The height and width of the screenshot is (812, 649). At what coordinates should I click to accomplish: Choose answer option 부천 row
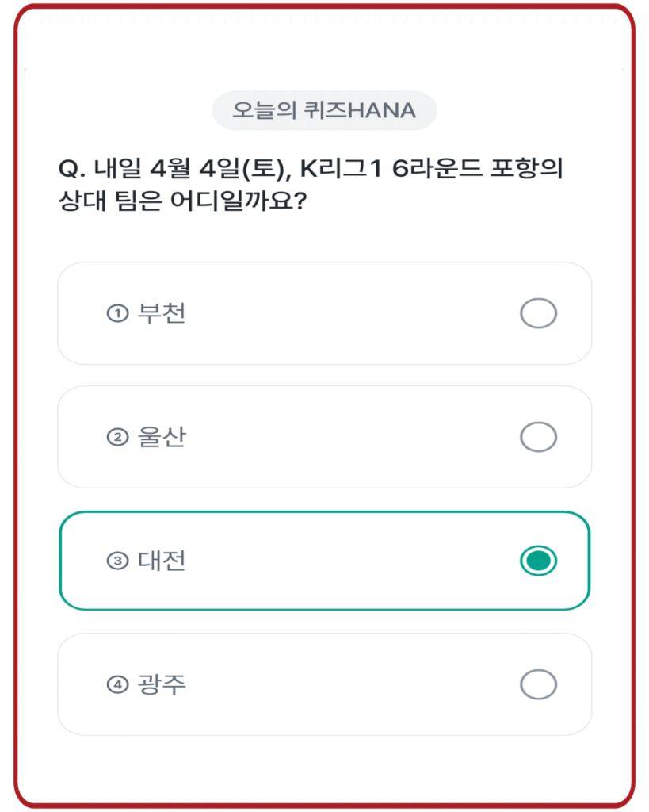tap(324, 312)
